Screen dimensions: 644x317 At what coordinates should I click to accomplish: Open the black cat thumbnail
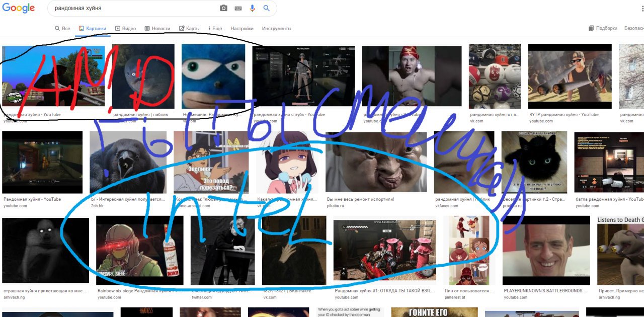pos(534,163)
